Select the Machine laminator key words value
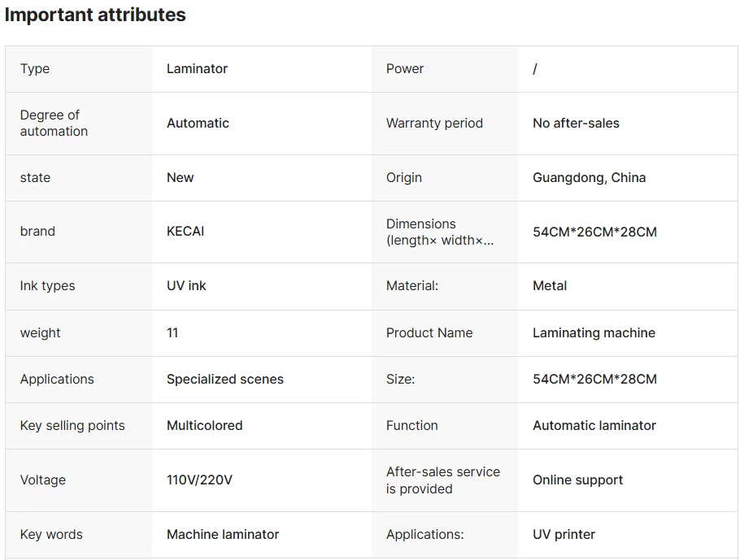This screenshot has height=560, width=740. click(223, 535)
